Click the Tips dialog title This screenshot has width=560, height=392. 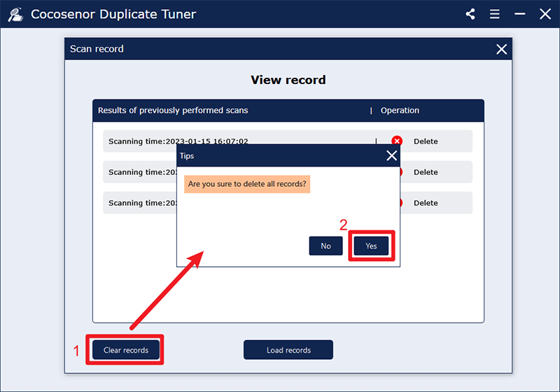pyautogui.click(x=187, y=156)
